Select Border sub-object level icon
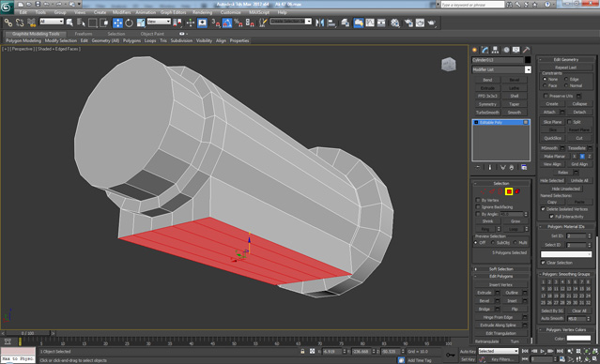600x364 pixels. click(500, 191)
